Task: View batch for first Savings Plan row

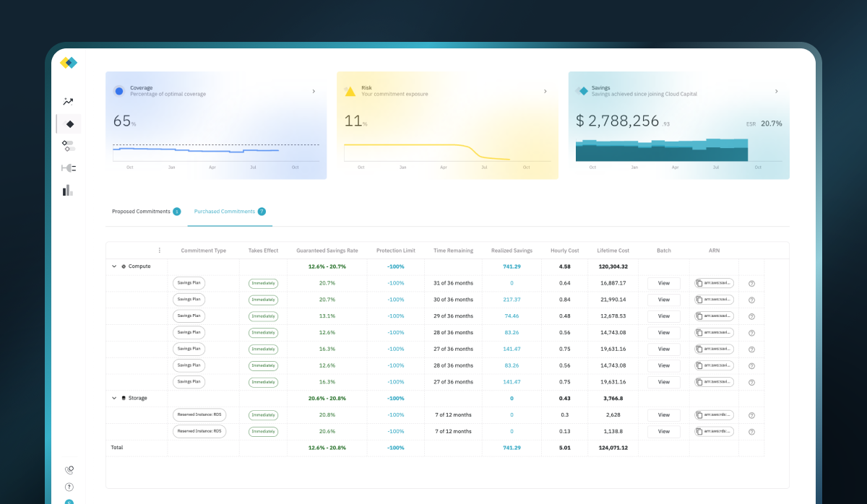Action: (x=664, y=283)
